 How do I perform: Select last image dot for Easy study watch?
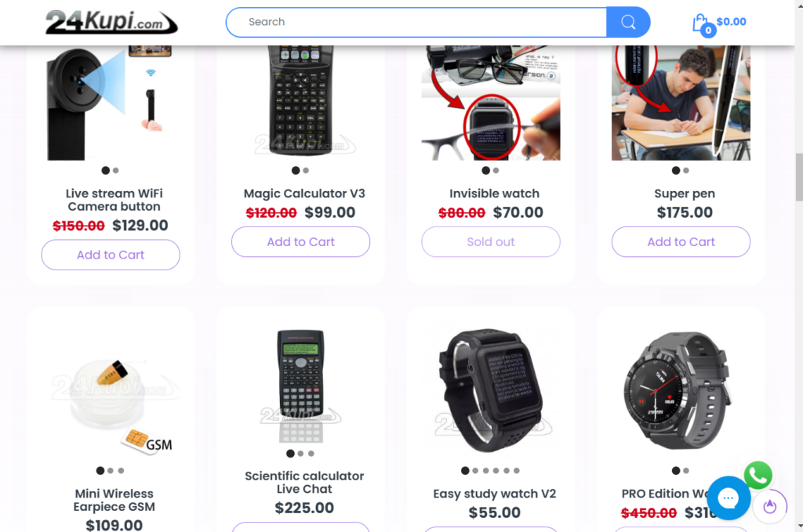[x=517, y=471]
